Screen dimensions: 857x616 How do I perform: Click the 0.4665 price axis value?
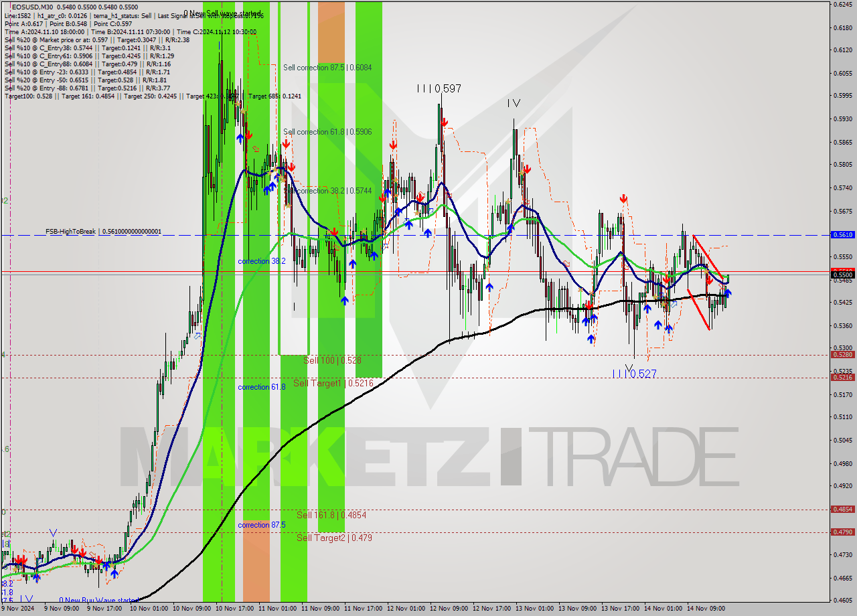(842, 578)
